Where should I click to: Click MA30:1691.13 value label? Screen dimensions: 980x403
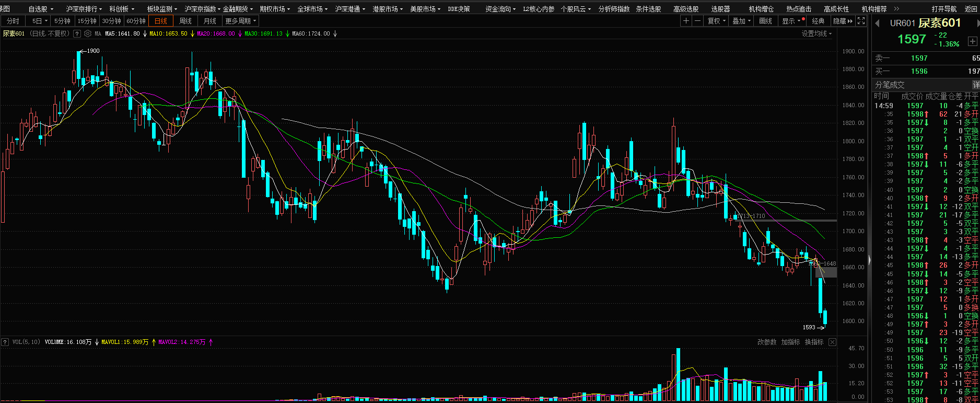click(x=263, y=33)
